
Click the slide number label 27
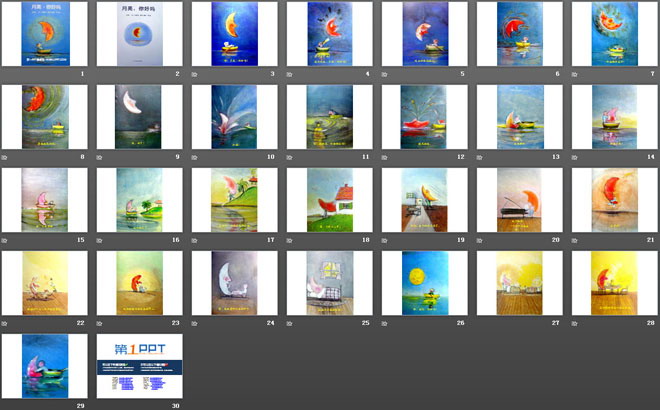(556, 323)
